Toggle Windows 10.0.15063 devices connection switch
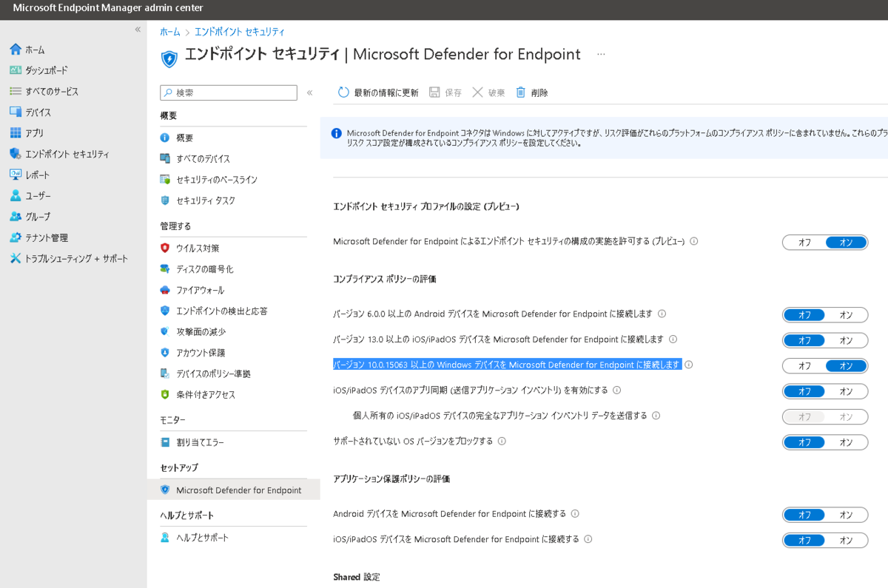Image resolution: width=888 pixels, height=588 pixels. coord(825,365)
